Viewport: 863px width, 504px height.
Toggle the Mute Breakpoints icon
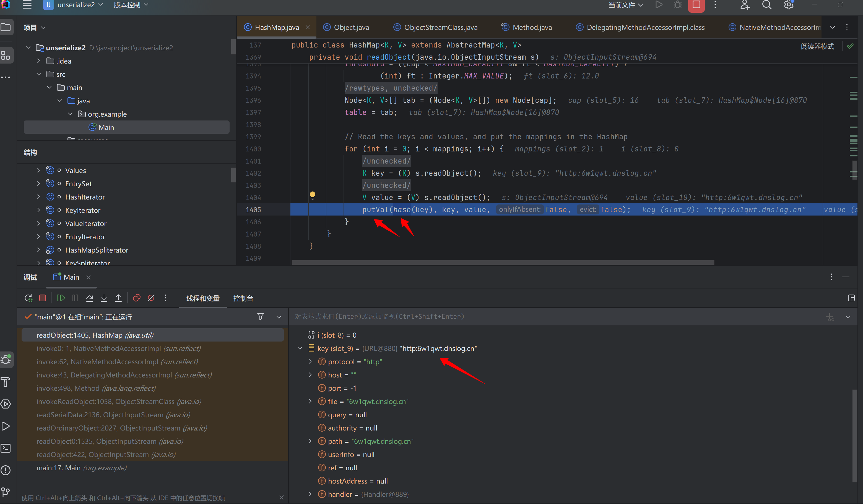coord(151,298)
